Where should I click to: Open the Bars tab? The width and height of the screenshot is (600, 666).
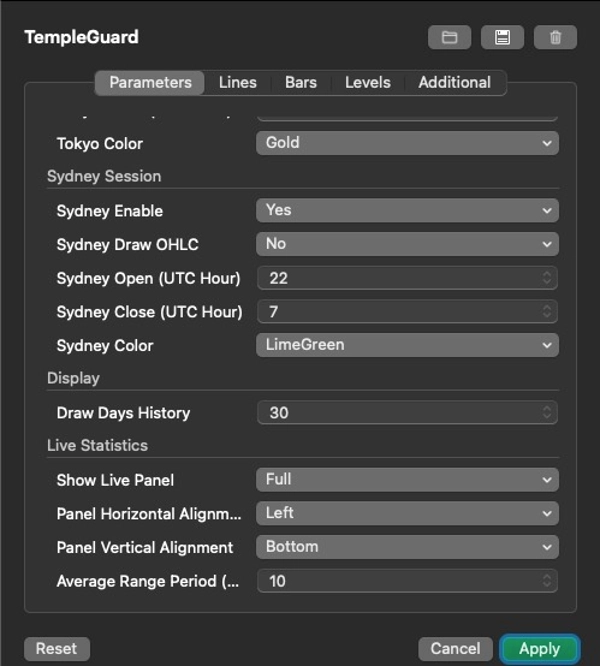(301, 82)
